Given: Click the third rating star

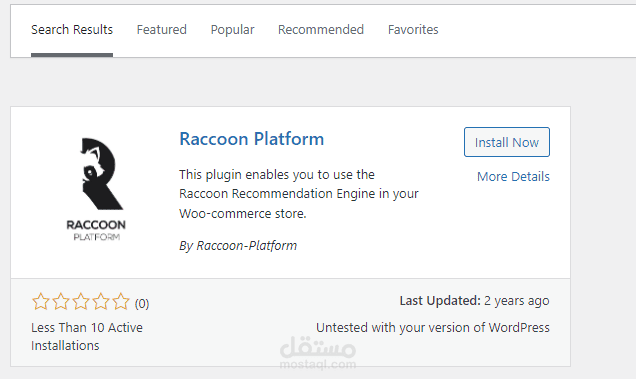Looking at the screenshot, I should (81, 301).
